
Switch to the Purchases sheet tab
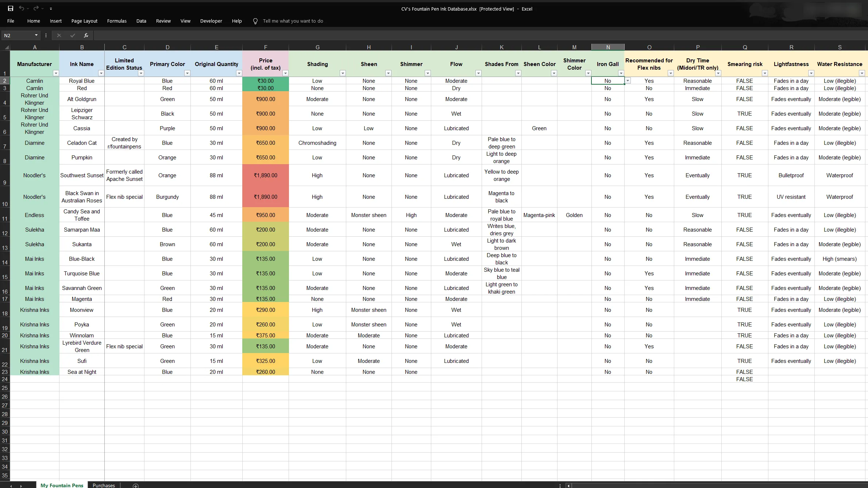pos(104,485)
